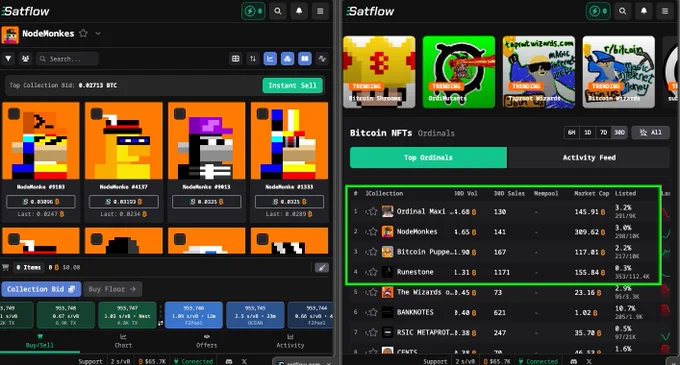Click Support link in left status bar

point(90,361)
